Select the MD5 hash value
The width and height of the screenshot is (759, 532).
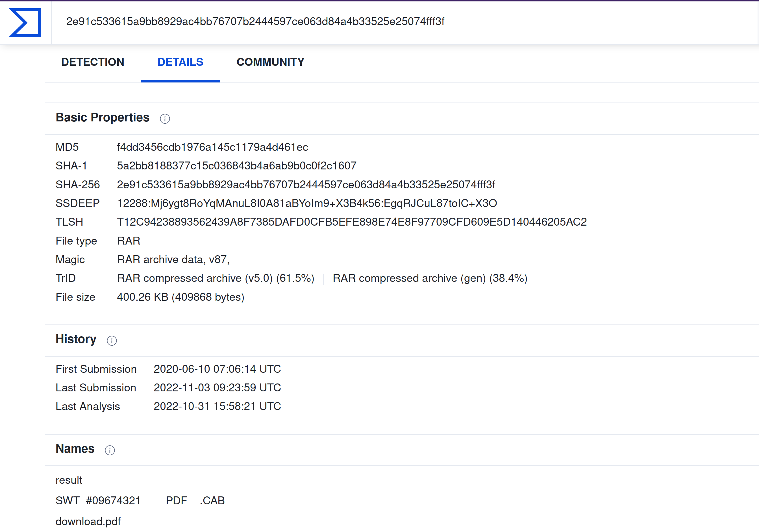[x=213, y=147]
